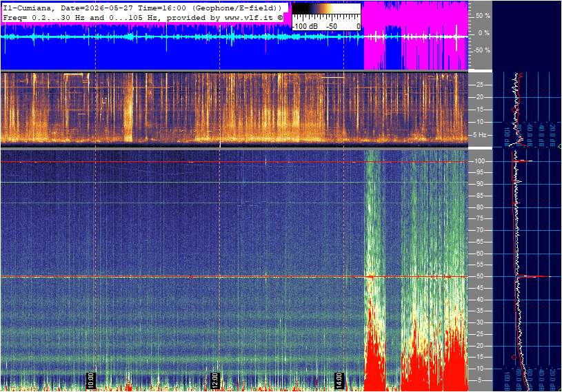Click the 95 Hz label on E-field scale
The height and width of the screenshot is (392, 562).
point(479,172)
